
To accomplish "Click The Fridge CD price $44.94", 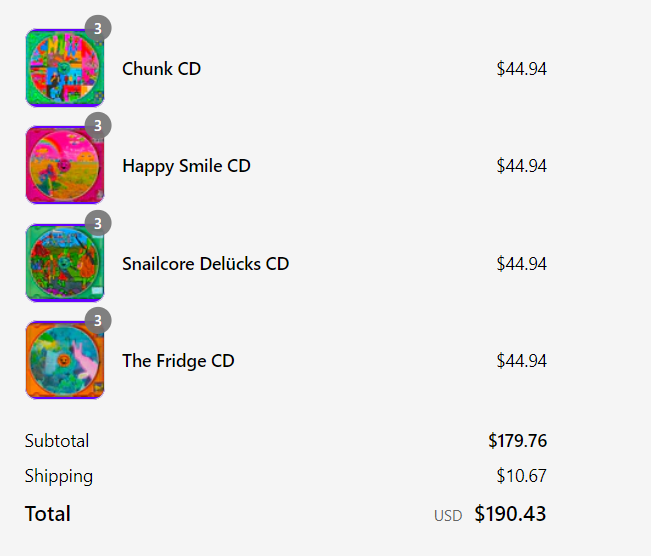I will point(521,361).
